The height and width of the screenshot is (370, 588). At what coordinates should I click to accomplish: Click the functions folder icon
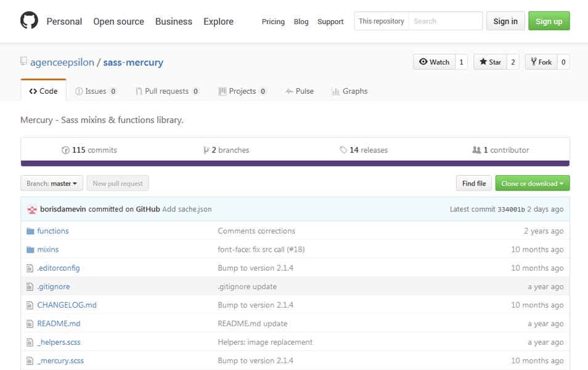[x=30, y=231]
